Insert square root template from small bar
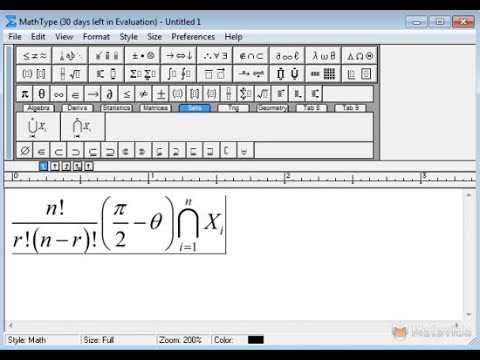This screenshot has width=480, height=360. pos(263,94)
